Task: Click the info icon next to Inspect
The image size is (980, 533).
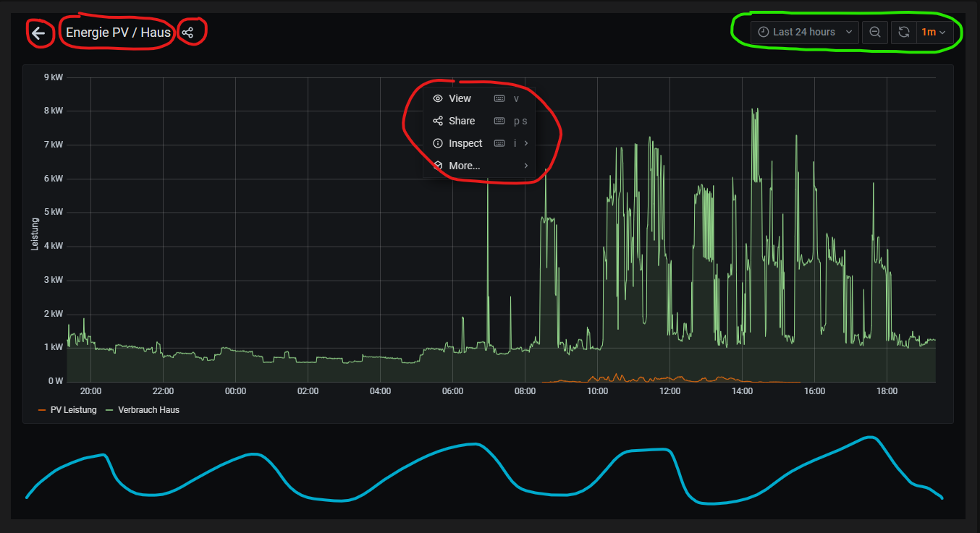Action: coord(437,143)
